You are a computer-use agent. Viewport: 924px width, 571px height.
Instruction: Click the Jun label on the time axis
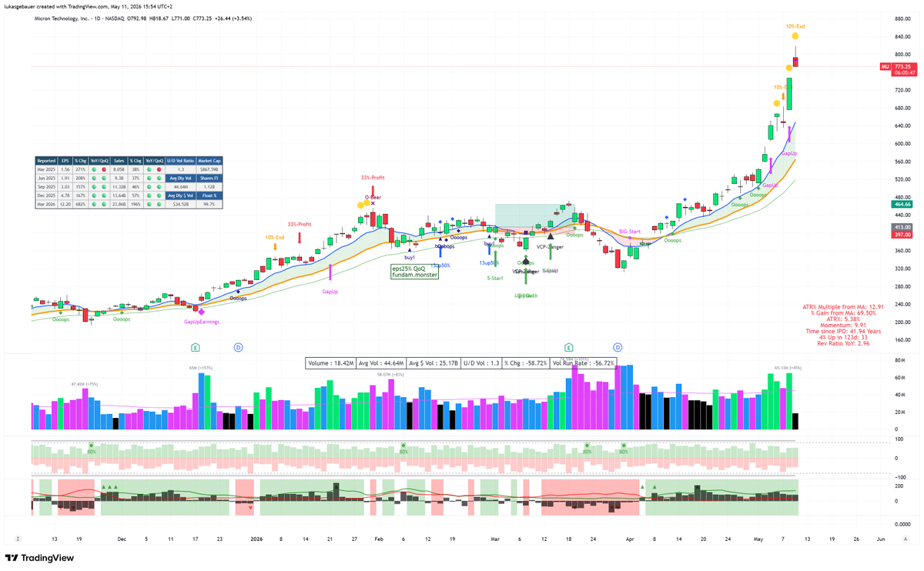(x=881, y=539)
